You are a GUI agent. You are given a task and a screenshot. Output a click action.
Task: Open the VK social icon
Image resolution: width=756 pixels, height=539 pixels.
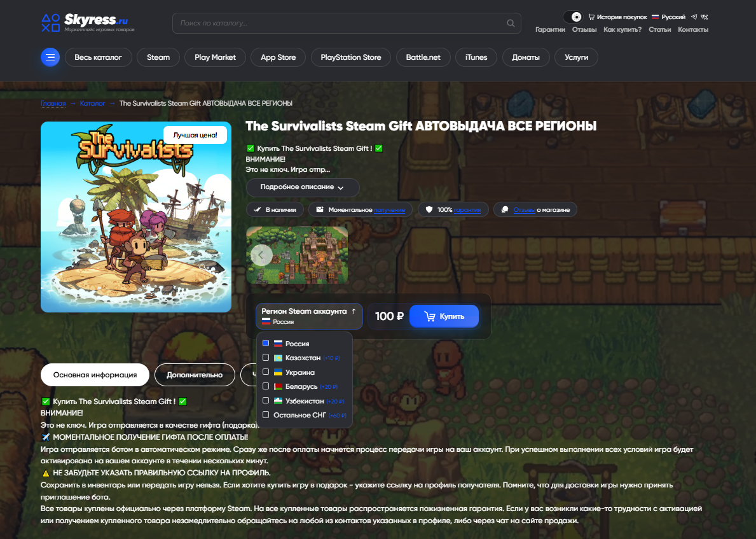click(x=704, y=17)
